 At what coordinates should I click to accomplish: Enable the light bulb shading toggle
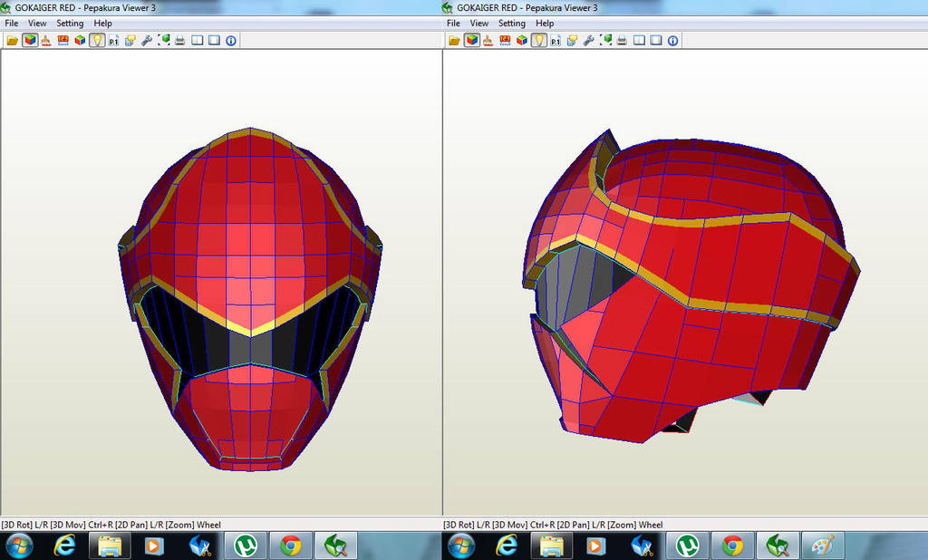[96, 40]
